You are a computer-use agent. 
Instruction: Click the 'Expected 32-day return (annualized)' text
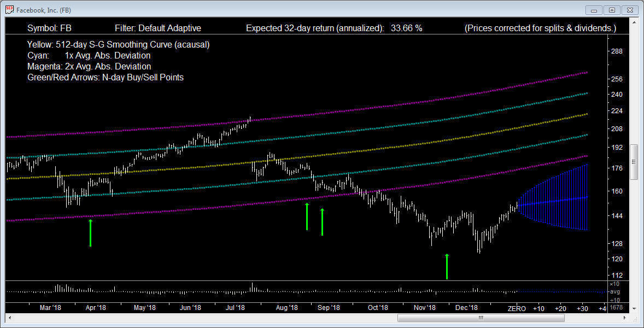[x=315, y=28]
